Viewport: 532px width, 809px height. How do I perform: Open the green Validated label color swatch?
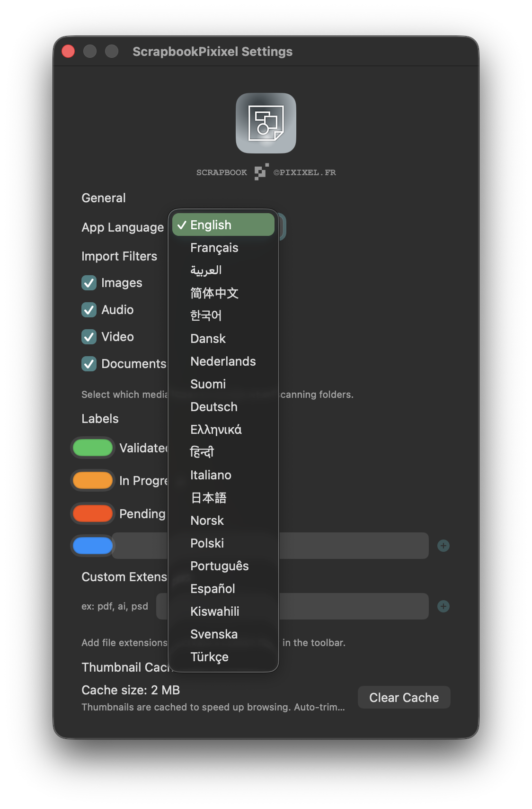pos(93,448)
